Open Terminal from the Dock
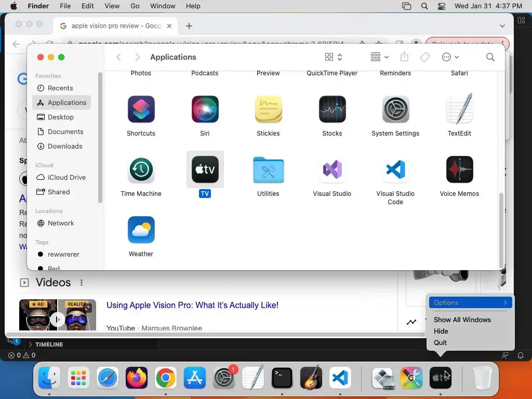The image size is (532, 399). [x=282, y=378]
